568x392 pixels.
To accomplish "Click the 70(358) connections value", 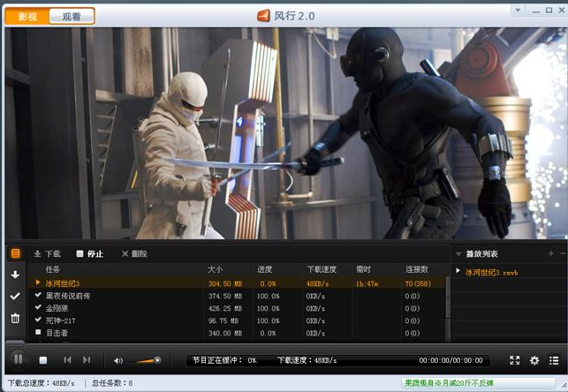I will tap(418, 283).
